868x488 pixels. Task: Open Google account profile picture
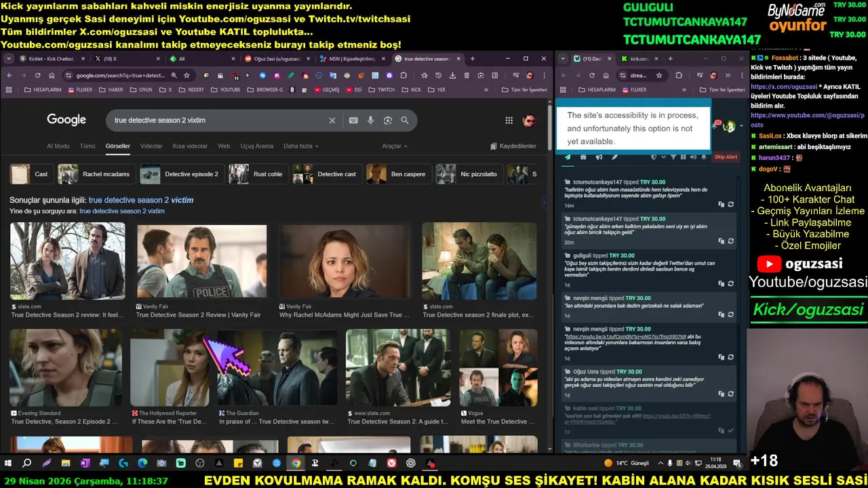(529, 120)
